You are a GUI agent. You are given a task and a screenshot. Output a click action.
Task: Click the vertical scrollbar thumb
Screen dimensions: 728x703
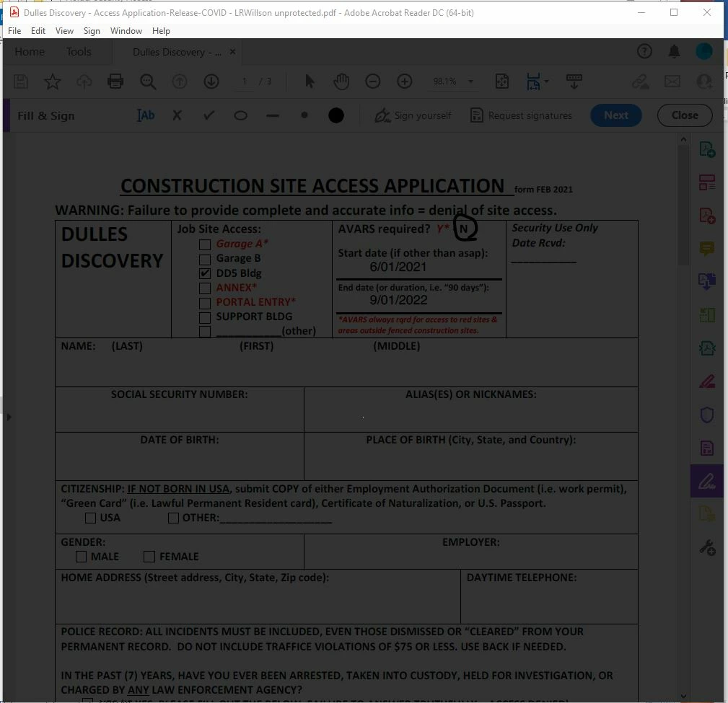683,205
